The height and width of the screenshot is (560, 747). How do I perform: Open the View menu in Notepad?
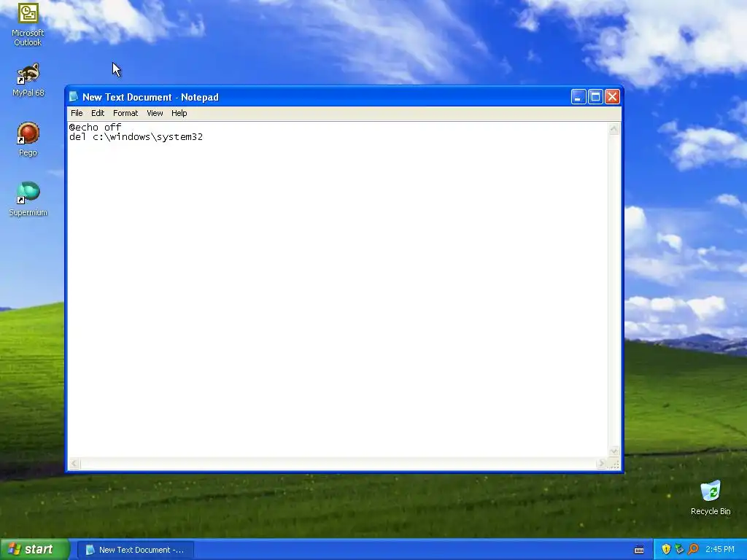(155, 113)
